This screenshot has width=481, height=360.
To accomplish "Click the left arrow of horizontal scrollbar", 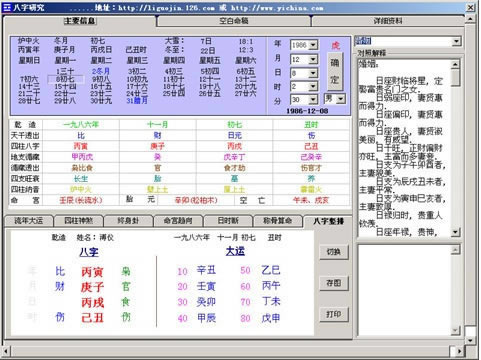I will pos(6,351).
